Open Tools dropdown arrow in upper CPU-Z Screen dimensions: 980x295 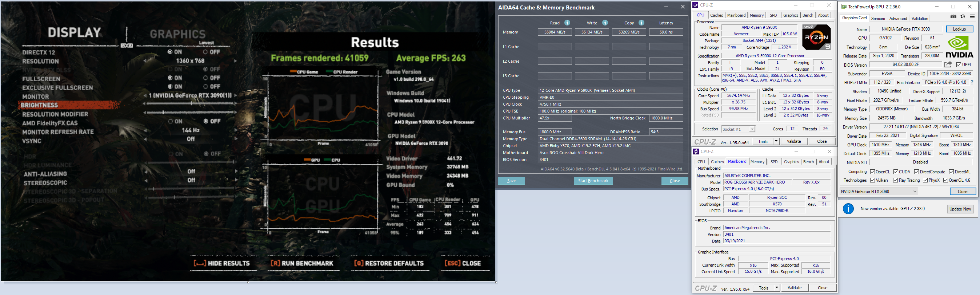pos(776,141)
